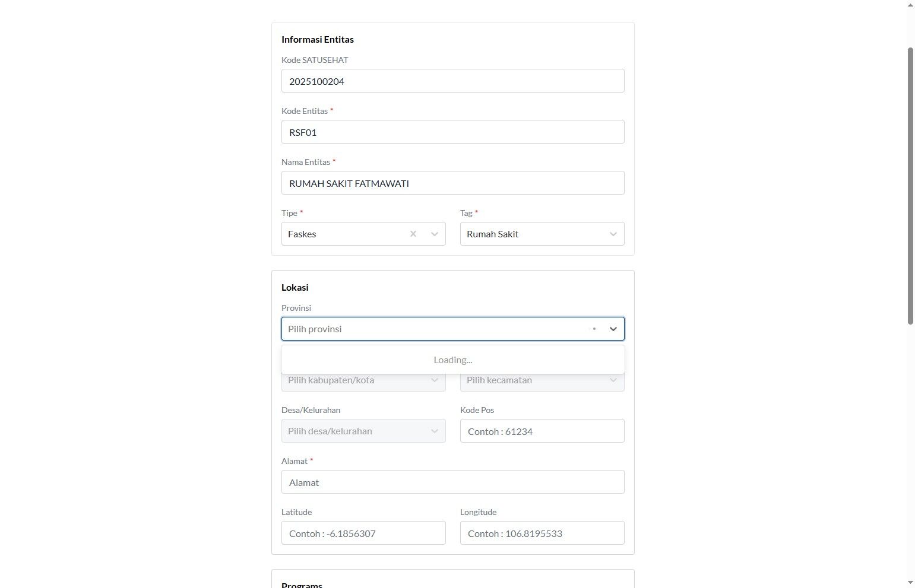Click the Pilih provinsi search field

point(433,329)
